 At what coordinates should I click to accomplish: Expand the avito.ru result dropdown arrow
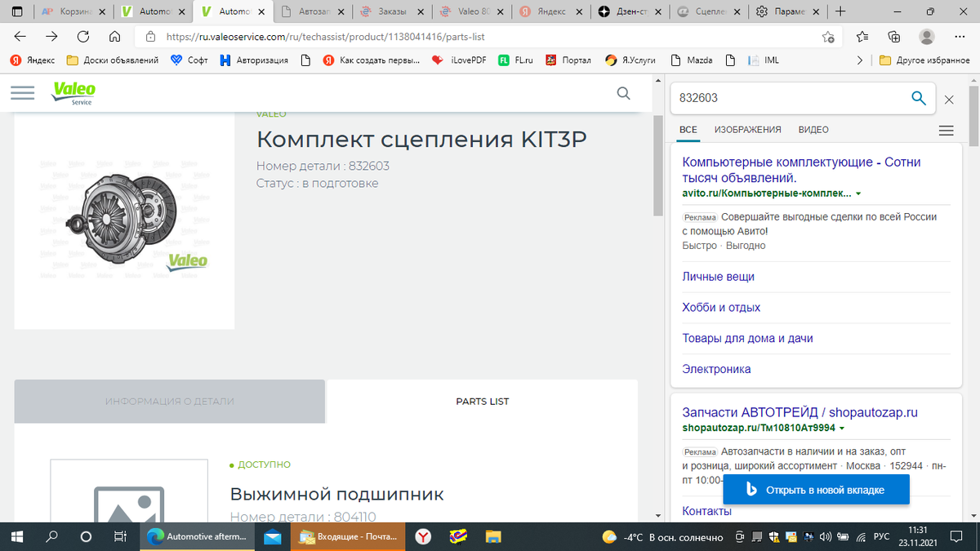(859, 194)
